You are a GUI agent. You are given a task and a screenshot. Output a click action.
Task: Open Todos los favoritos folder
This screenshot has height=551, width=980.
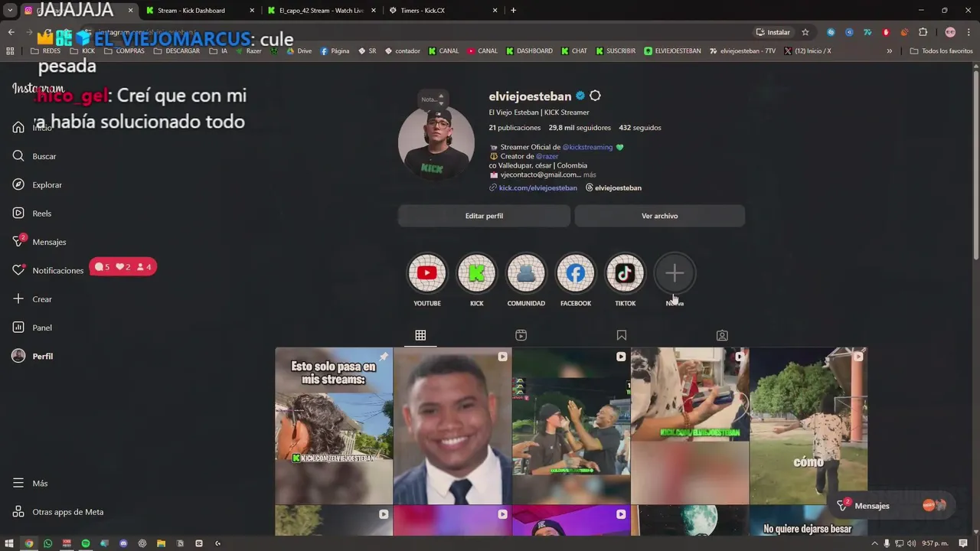pos(941,51)
